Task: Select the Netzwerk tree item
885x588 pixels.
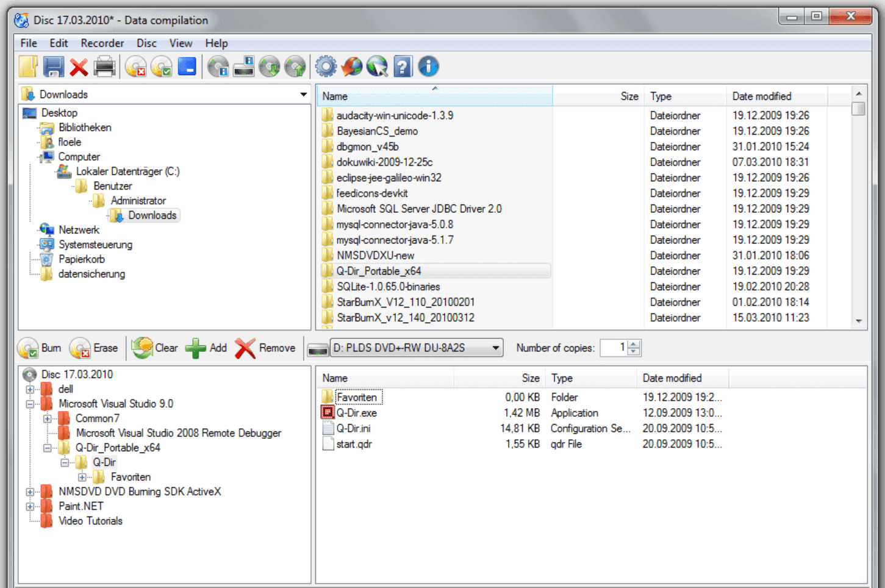Action: tap(79, 230)
